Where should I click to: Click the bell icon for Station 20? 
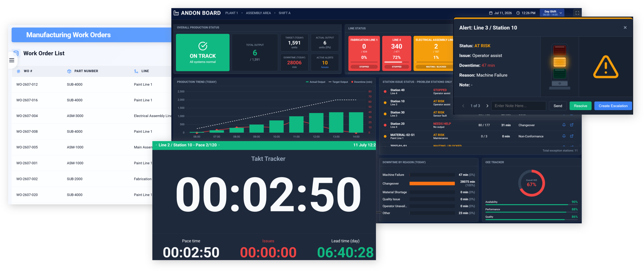[x=564, y=125]
